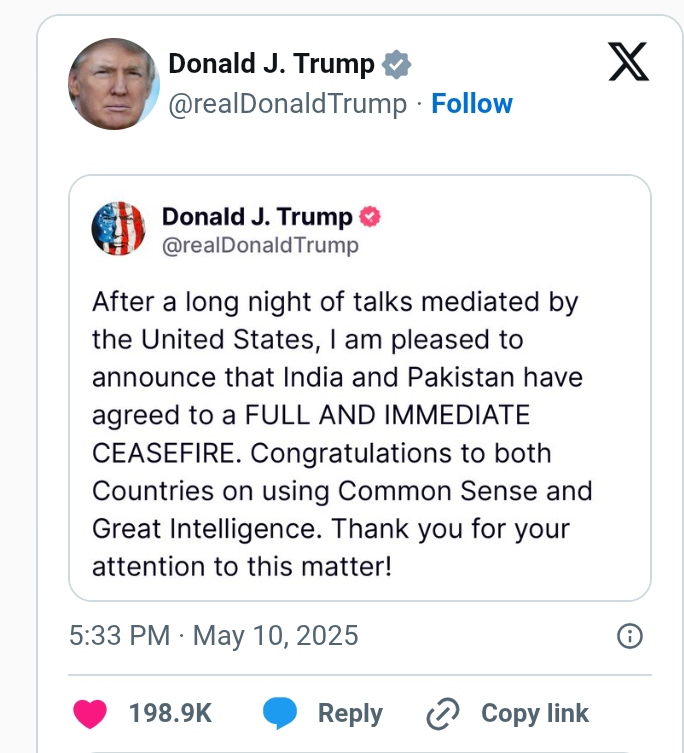
Task: Click the quoted post's @realDonaldTrump handle
Action: 260,245
